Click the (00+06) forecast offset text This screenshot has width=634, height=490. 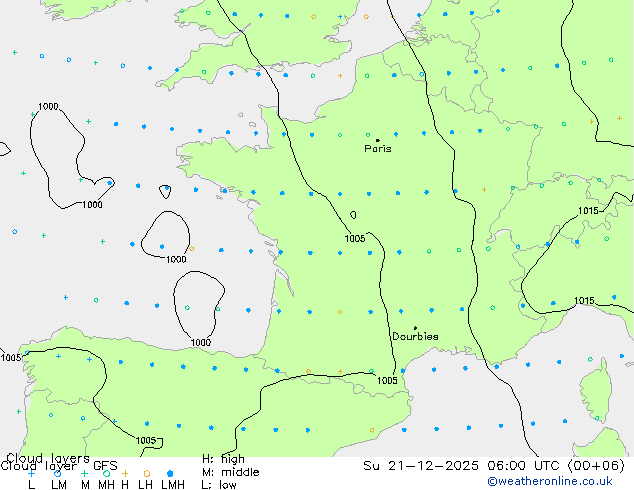pyautogui.click(x=596, y=466)
